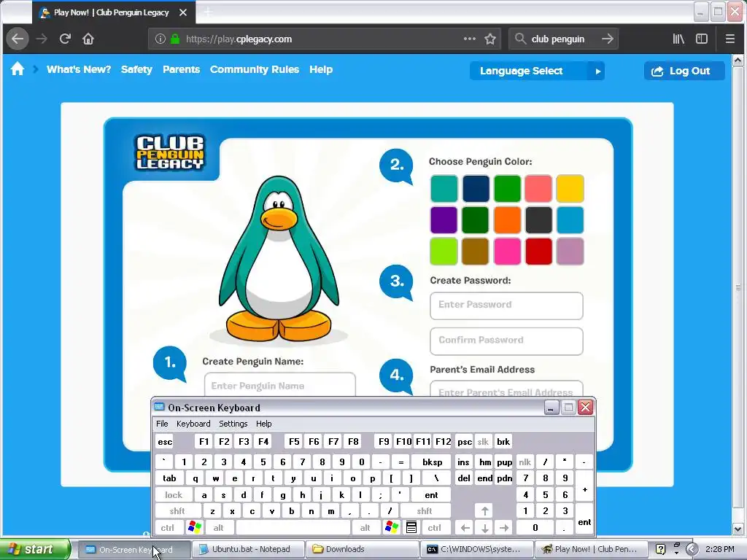The image size is (747, 560).
Task: Toggle the nlk num lock key
Action: pyautogui.click(x=525, y=462)
